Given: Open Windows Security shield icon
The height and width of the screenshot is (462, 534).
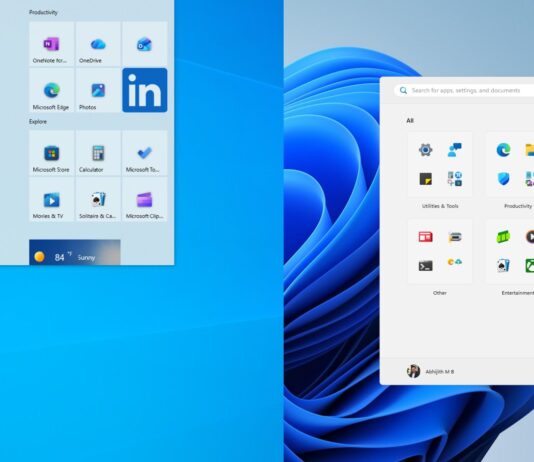Looking at the screenshot, I should pos(503,179).
